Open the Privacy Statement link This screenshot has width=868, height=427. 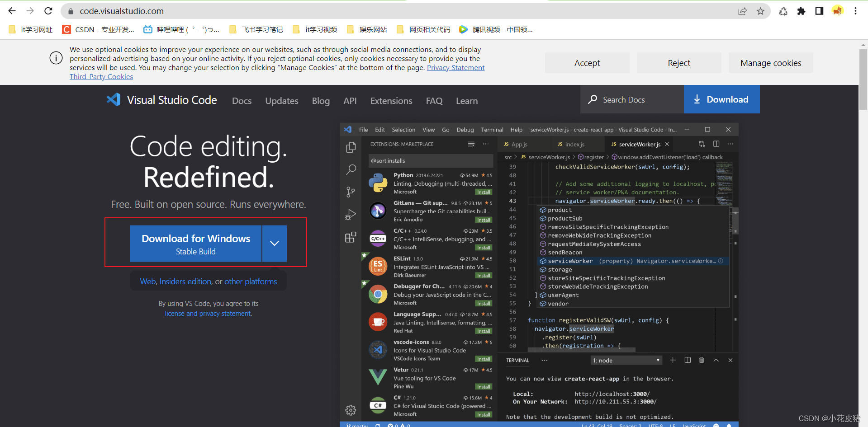click(455, 68)
